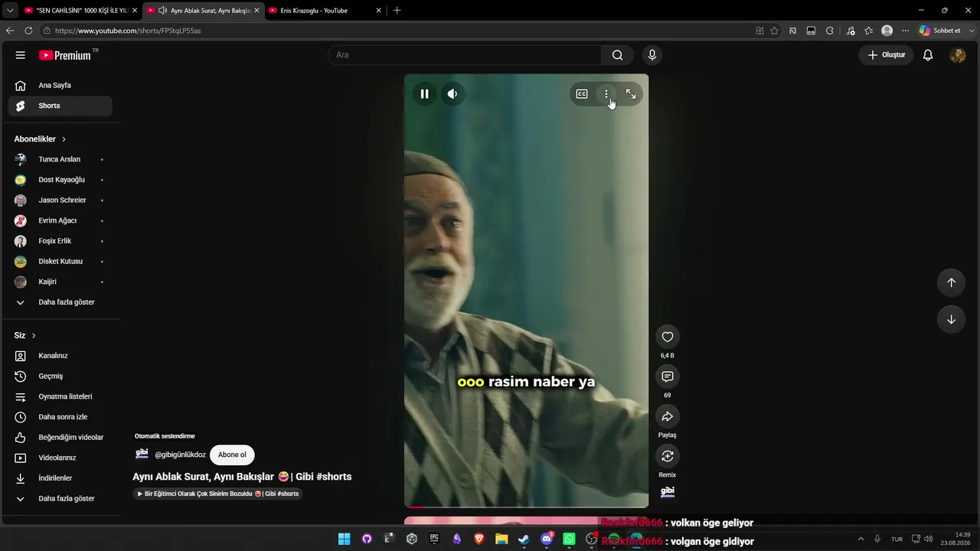Go back in the browser
Viewport: 980px width, 551px height.
point(10,31)
